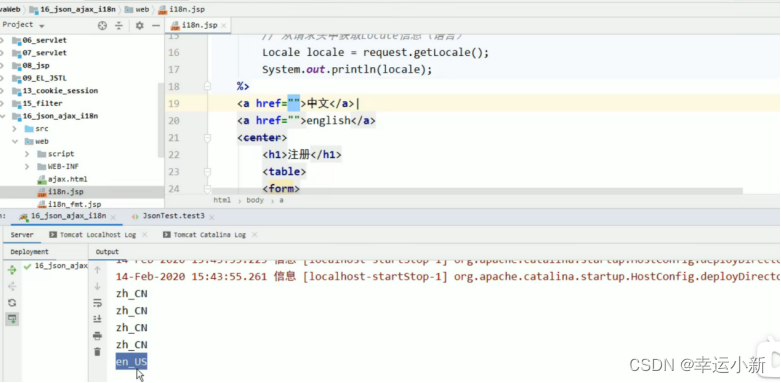Fold the table tag at line 23

tap(208, 172)
